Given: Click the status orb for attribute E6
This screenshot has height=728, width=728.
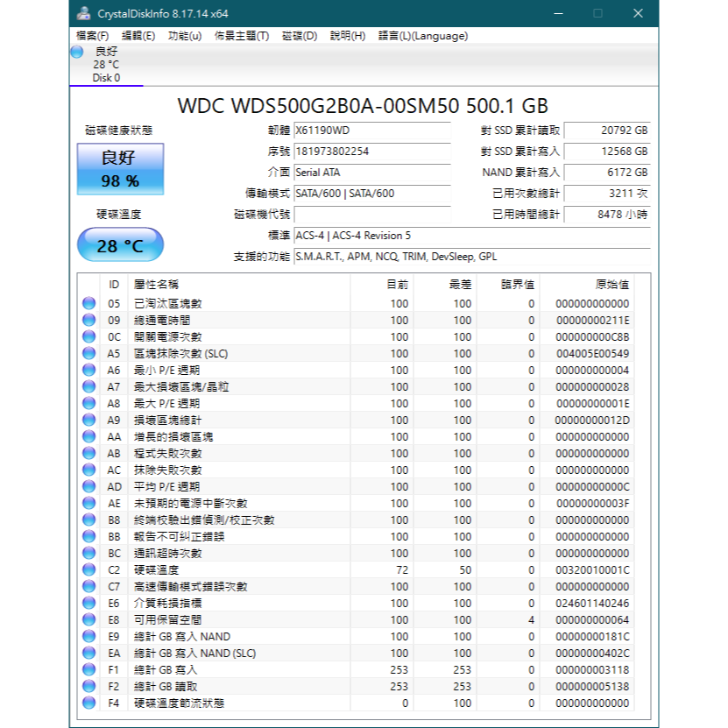Looking at the screenshot, I should click(x=88, y=603).
